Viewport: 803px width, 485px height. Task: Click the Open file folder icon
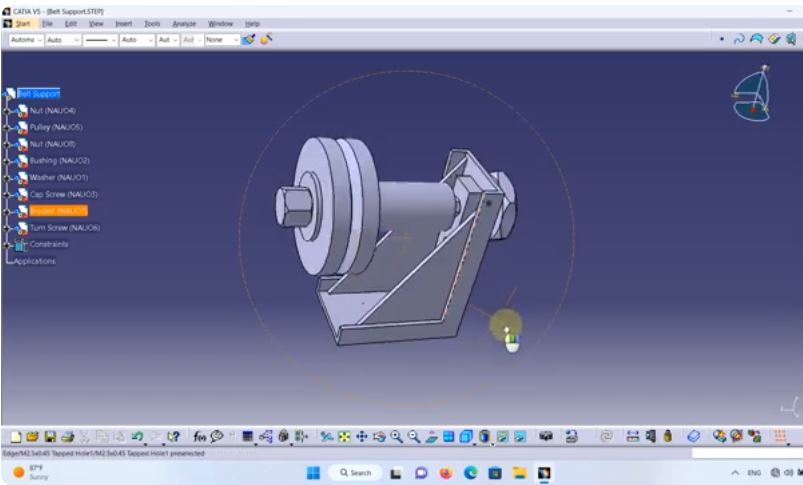click(32, 436)
